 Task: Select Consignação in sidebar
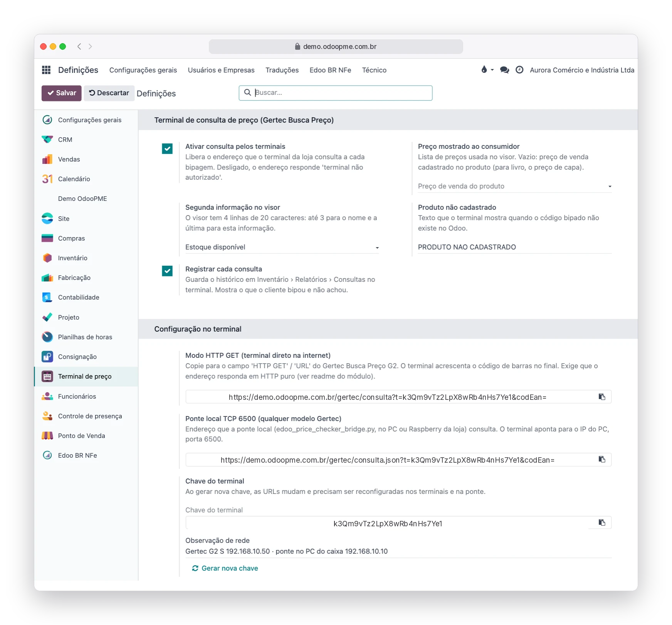(86, 357)
